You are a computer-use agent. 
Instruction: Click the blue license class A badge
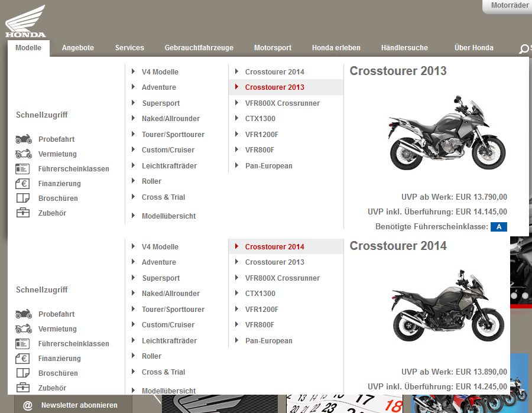coord(499,227)
